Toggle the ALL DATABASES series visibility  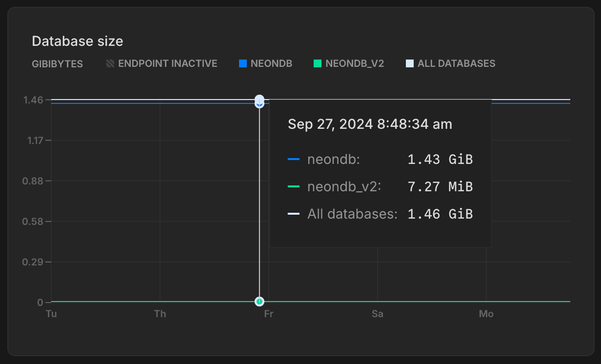[450, 63]
